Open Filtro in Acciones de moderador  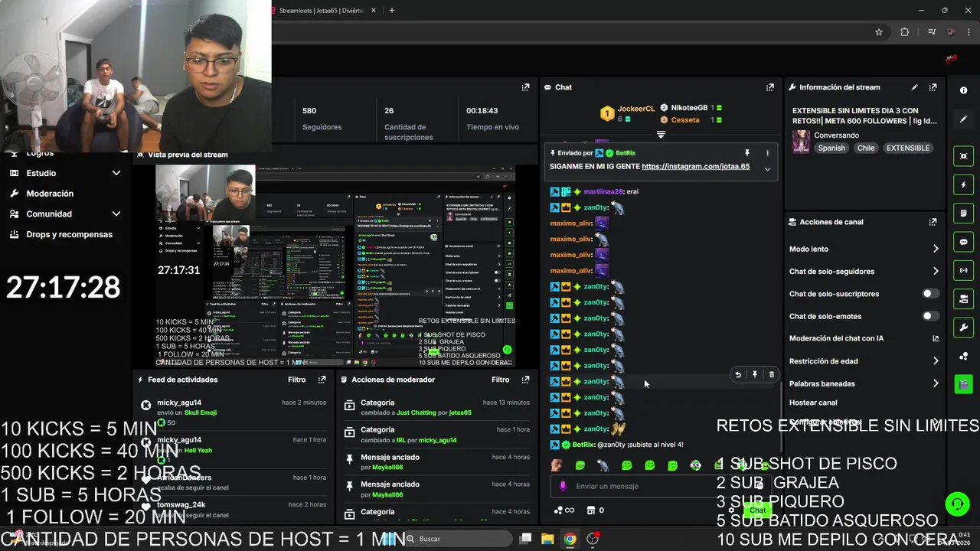(501, 380)
